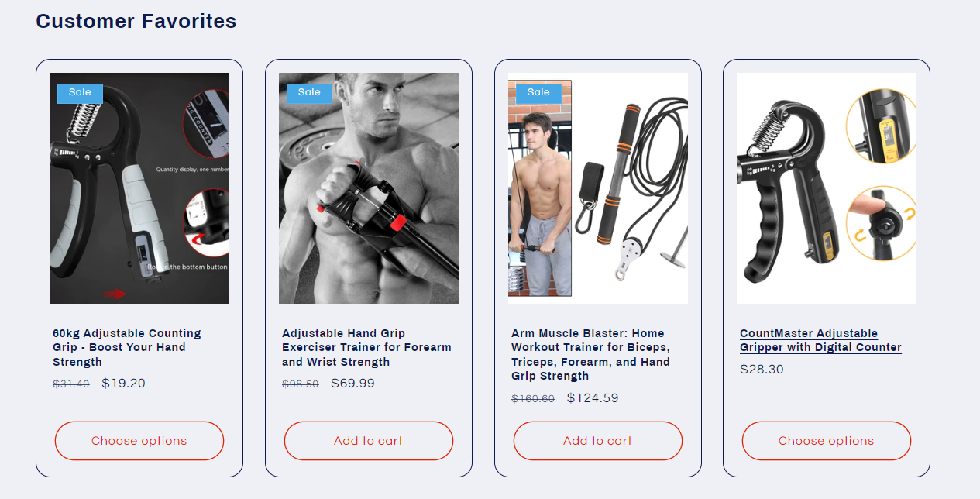The width and height of the screenshot is (980, 499).
Task: Choose options for the CountMaster Adjustable Gripper
Action: pos(827,441)
